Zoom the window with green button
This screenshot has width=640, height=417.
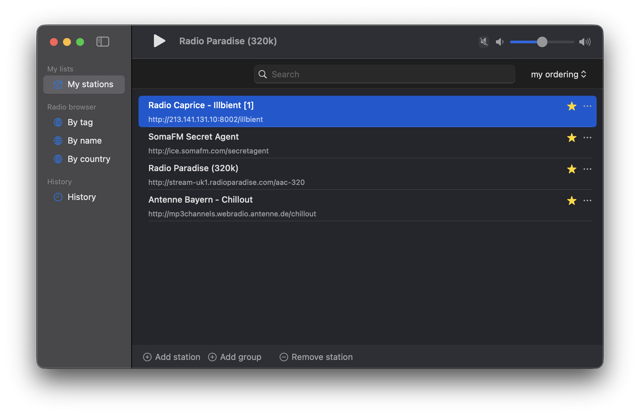(80, 42)
